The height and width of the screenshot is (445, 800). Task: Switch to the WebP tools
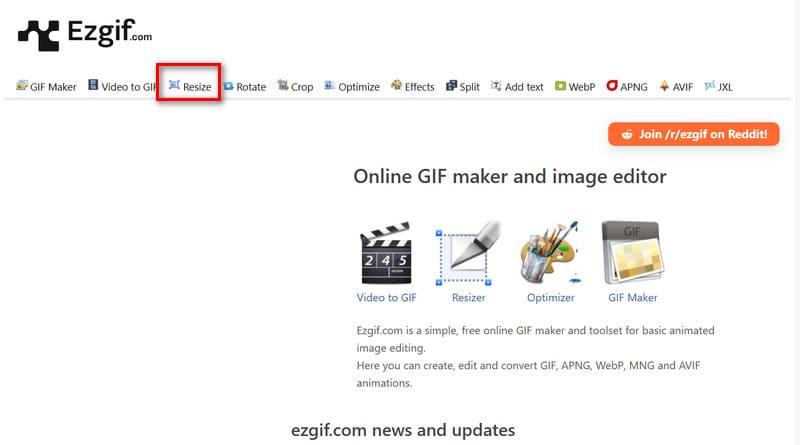pos(576,87)
